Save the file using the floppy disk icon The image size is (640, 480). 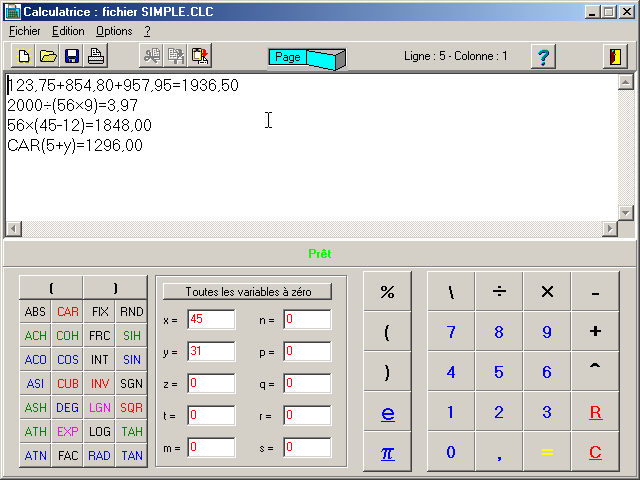(71, 56)
